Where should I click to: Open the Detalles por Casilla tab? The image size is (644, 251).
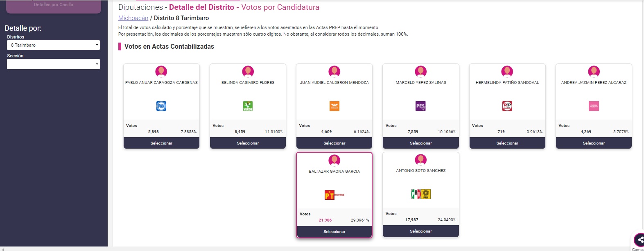[53, 6]
